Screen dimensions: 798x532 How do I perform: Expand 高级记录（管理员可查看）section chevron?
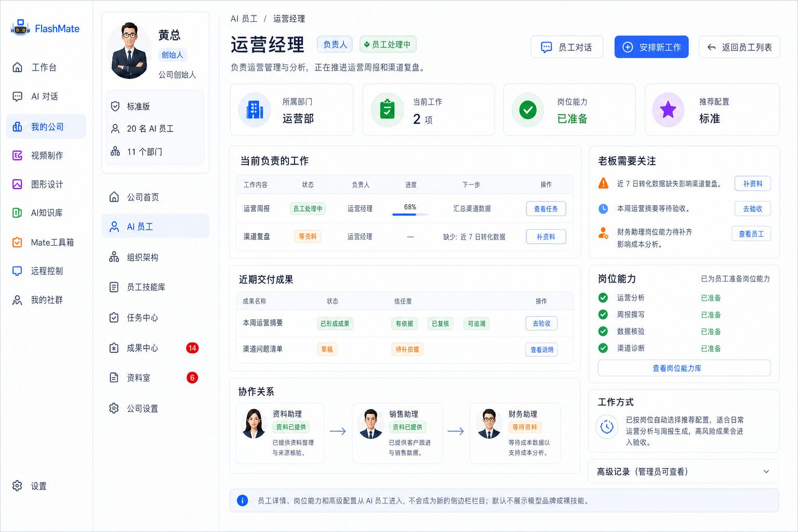pos(766,472)
